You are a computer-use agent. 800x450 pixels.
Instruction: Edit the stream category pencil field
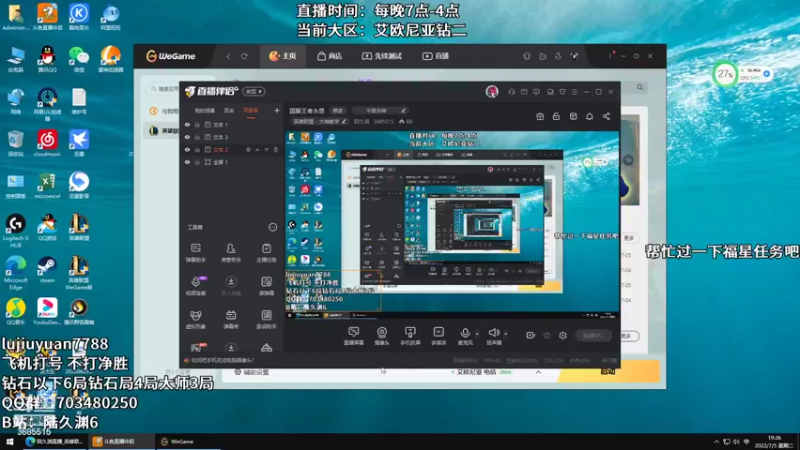pos(380,110)
